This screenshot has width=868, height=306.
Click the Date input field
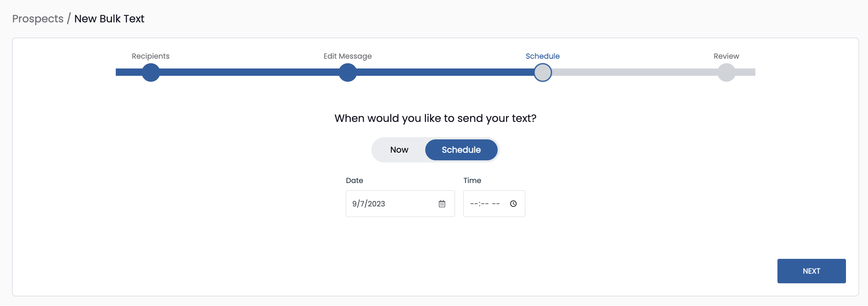pos(392,204)
